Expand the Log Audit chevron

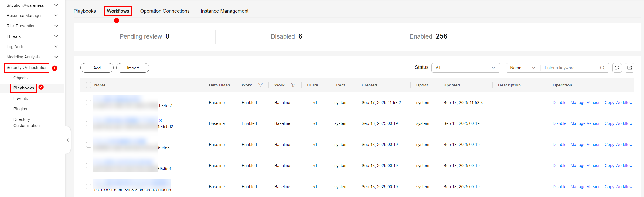[56, 47]
